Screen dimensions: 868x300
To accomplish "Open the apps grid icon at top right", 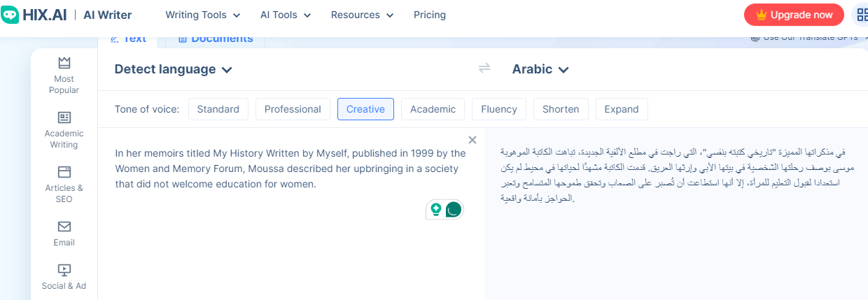I will pyautogui.click(x=862, y=15).
